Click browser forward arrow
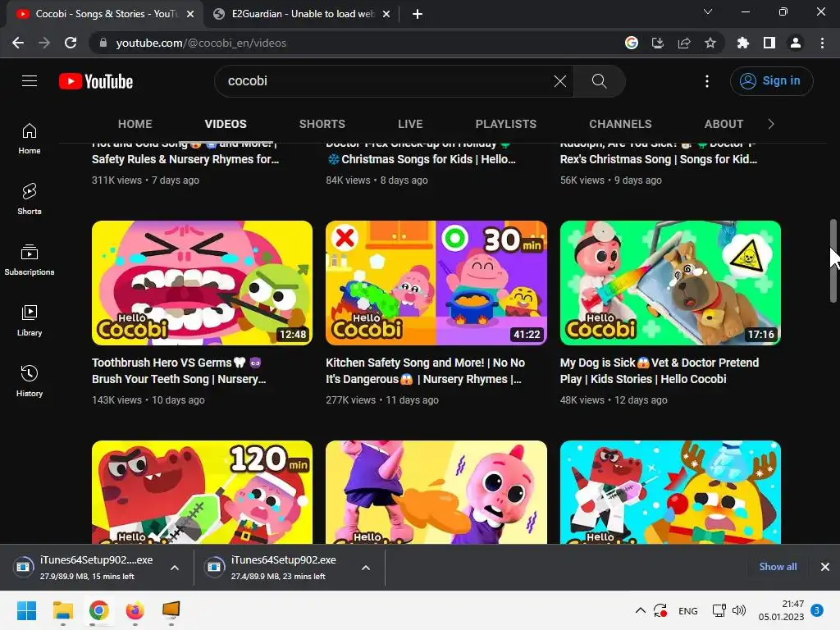Image resolution: width=840 pixels, height=630 pixels. click(44, 43)
